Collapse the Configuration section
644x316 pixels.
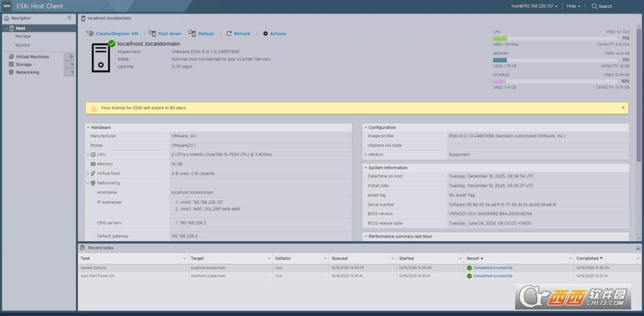pyautogui.click(x=366, y=128)
